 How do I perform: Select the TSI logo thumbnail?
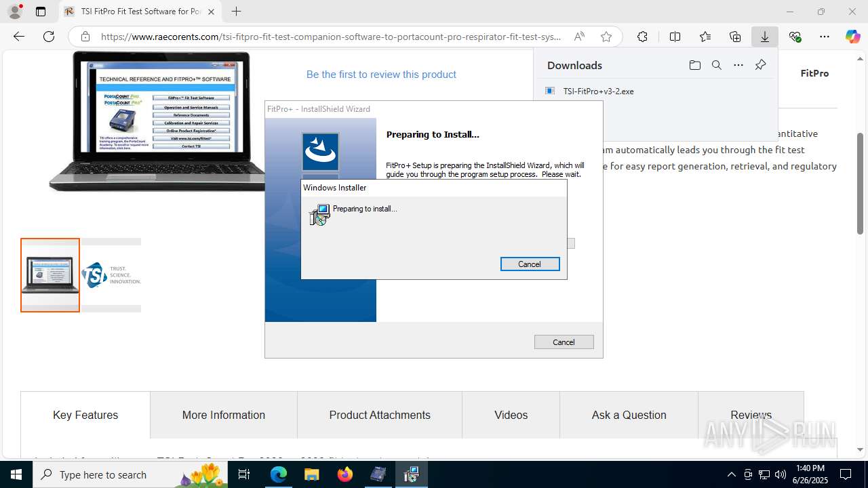[x=111, y=275]
